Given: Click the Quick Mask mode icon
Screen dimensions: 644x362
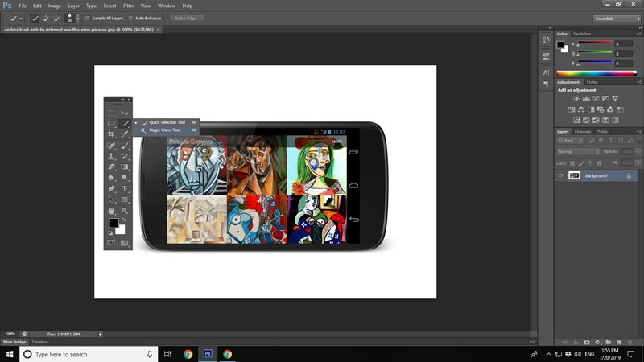Looking at the screenshot, I should [x=111, y=243].
